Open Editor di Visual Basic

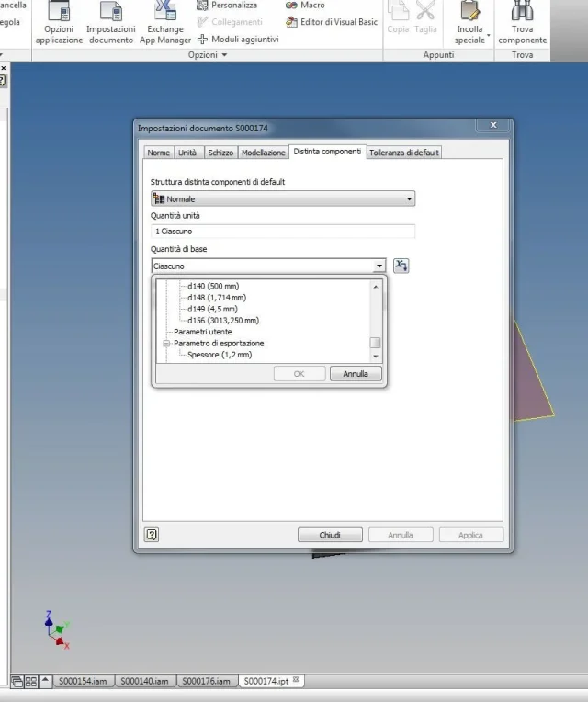[x=332, y=22]
